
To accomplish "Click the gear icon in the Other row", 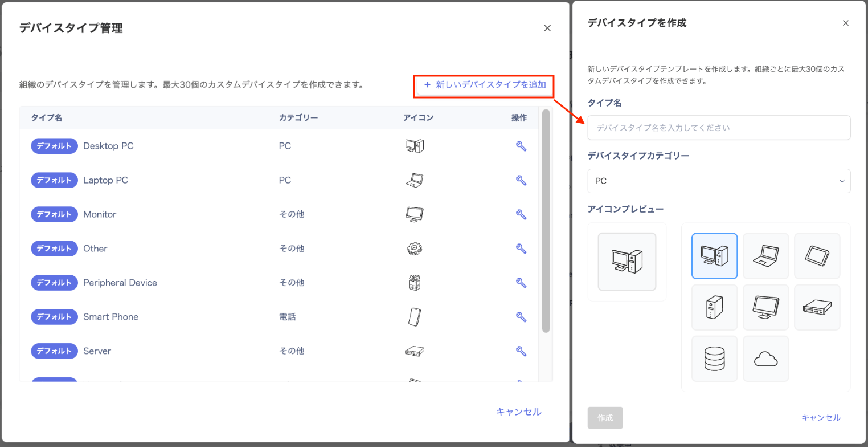I will point(415,249).
